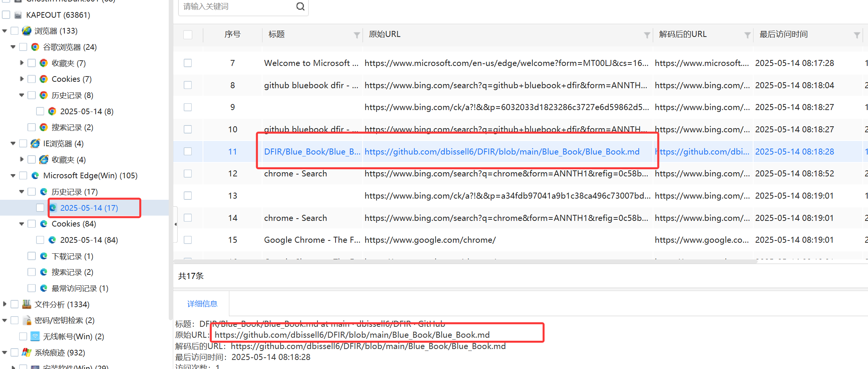868x369 pixels.
Task: Click the 无线帐号(Win) wifi icon
Action: [x=35, y=336]
